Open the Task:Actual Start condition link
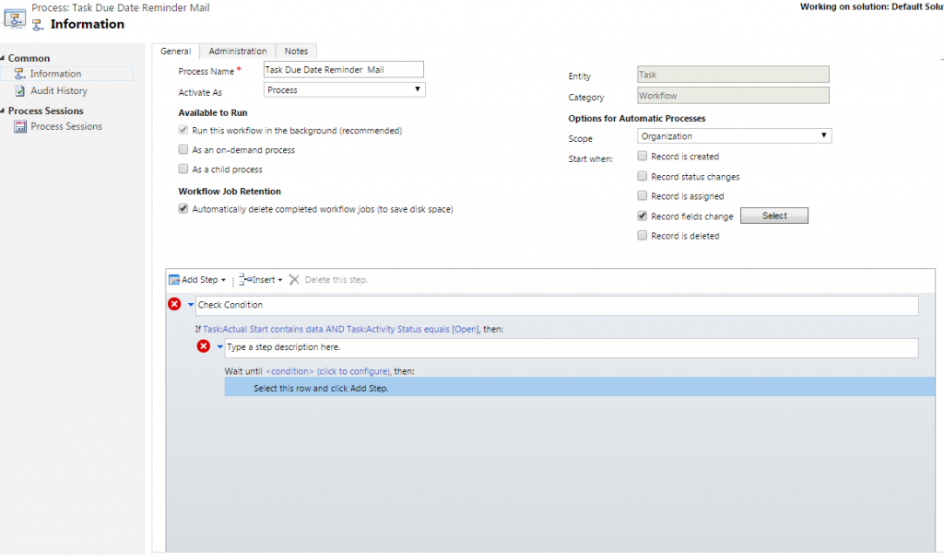This screenshot has height=560, width=944. [x=341, y=329]
